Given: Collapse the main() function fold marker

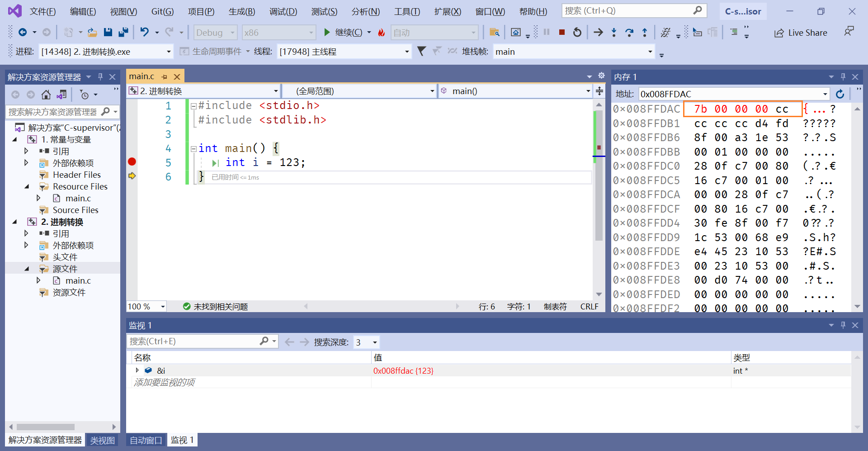Looking at the screenshot, I should tap(193, 148).
